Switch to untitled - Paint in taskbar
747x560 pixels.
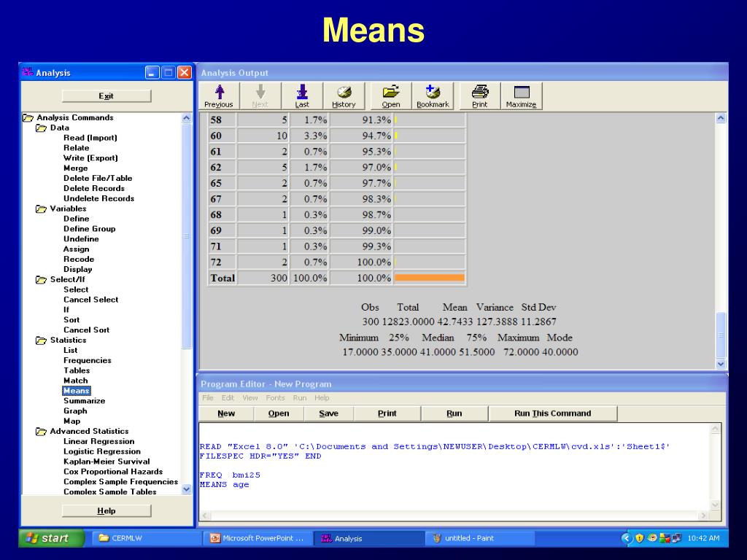[x=479, y=538]
